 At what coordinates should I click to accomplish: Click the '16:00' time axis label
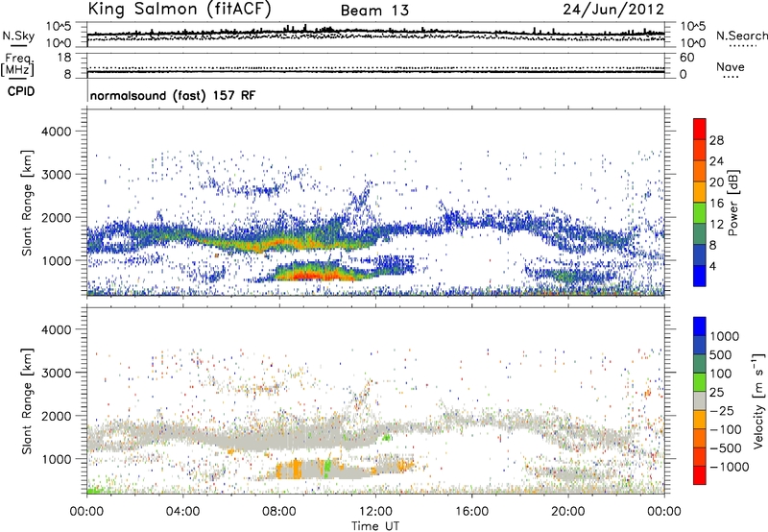tap(471, 512)
